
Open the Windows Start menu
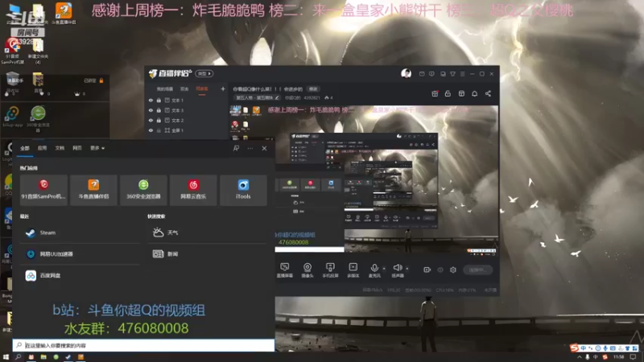click(6, 357)
